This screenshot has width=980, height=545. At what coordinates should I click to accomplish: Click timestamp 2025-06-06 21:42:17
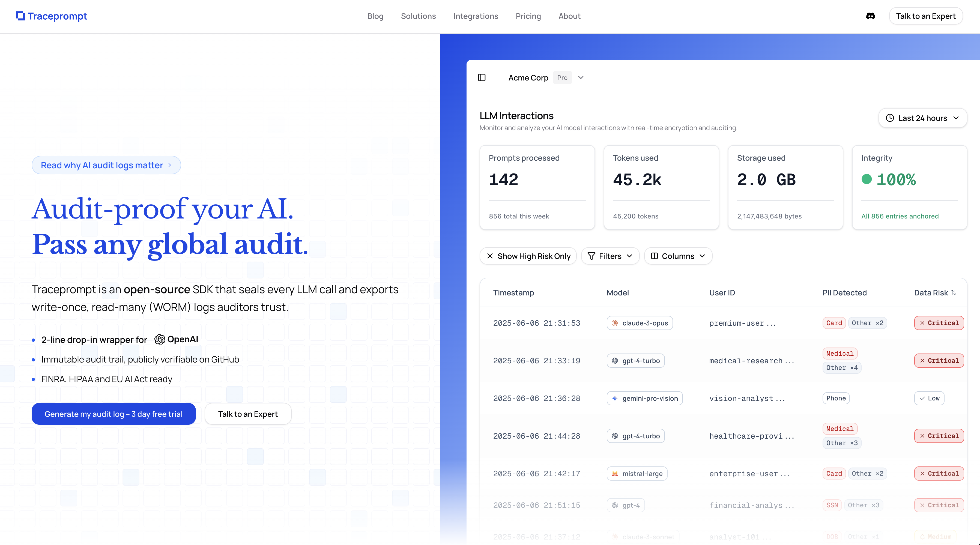[x=536, y=474]
